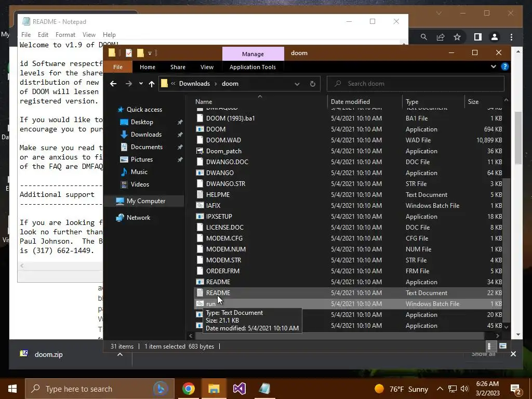Select the DOOM (1993).ba1 file
Image resolution: width=532 pixels, height=399 pixels.
click(x=230, y=118)
